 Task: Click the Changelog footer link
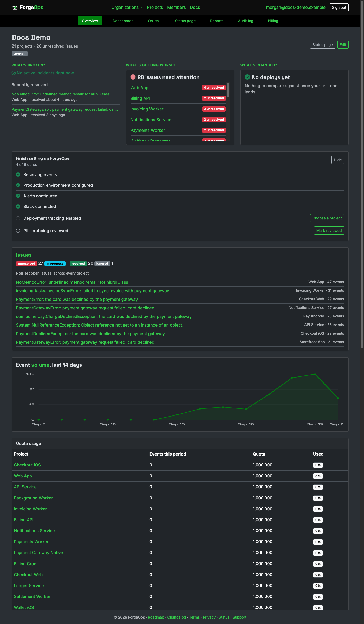pyautogui.click(x=177, y=617)
